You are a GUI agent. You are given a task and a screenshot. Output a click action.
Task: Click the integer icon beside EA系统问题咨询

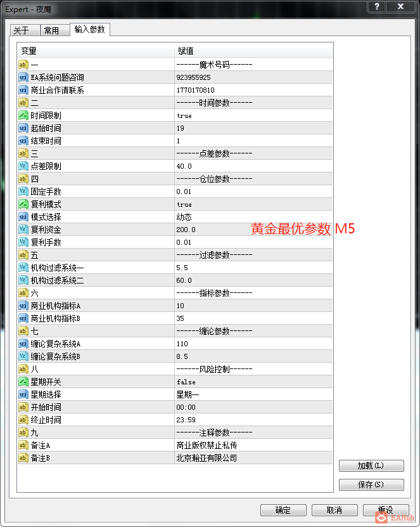23,77
